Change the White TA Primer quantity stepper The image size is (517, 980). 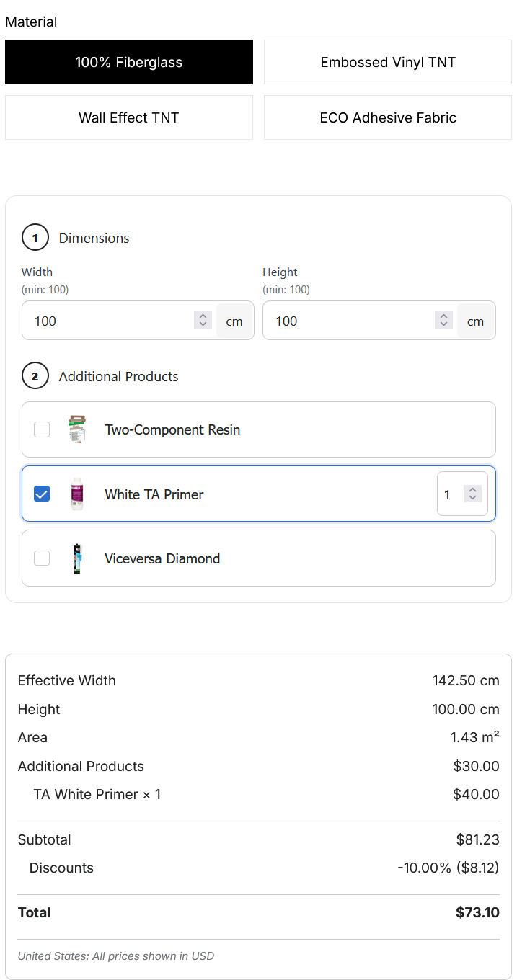[x=472, y=494]
